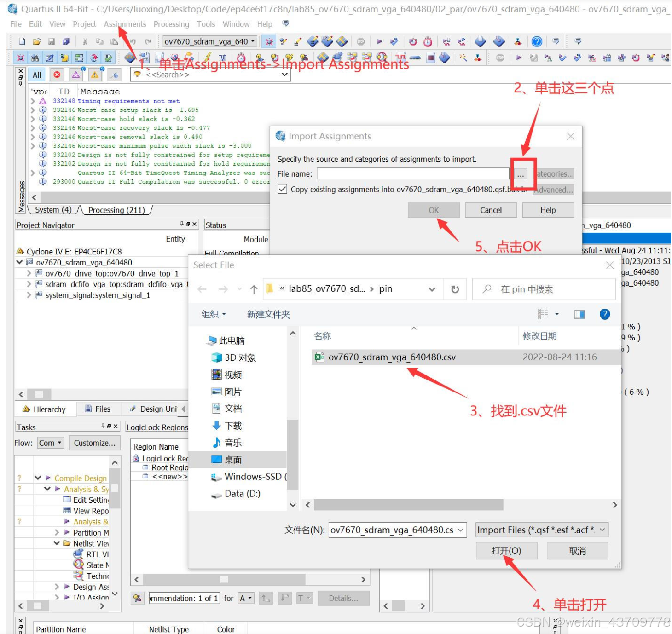Toggle the All messages filter button

click(37, 75)
